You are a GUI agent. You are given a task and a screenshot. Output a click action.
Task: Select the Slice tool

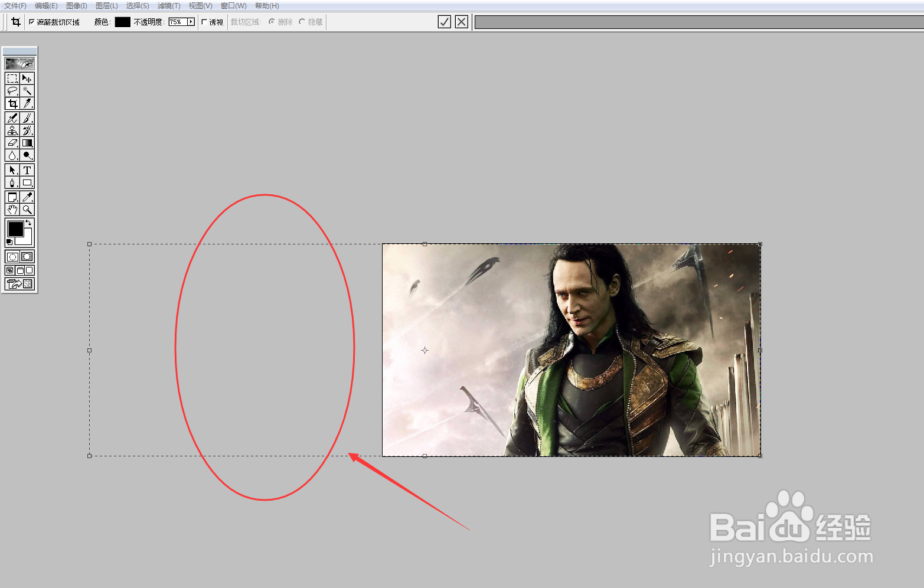tap(27, 103)
